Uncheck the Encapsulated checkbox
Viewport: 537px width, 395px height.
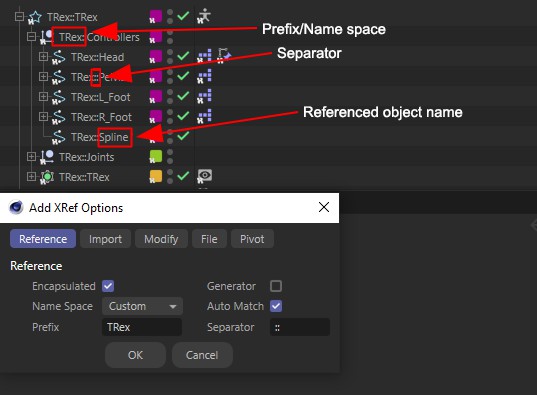point(108,286)
